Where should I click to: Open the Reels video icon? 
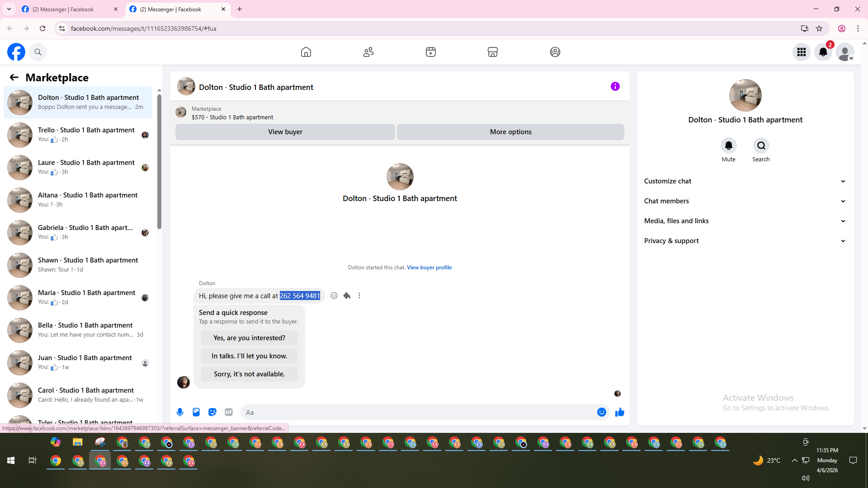click(x=431, y=52)
